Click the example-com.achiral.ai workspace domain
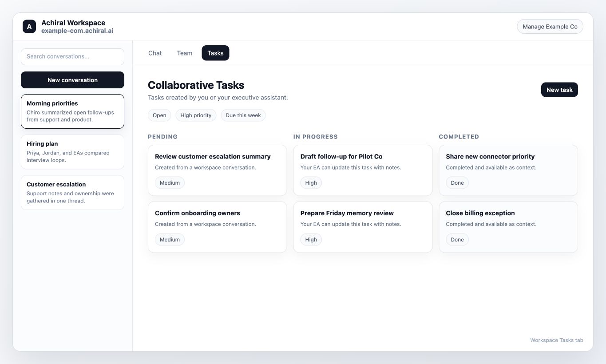606x364 pixels. 77,31
